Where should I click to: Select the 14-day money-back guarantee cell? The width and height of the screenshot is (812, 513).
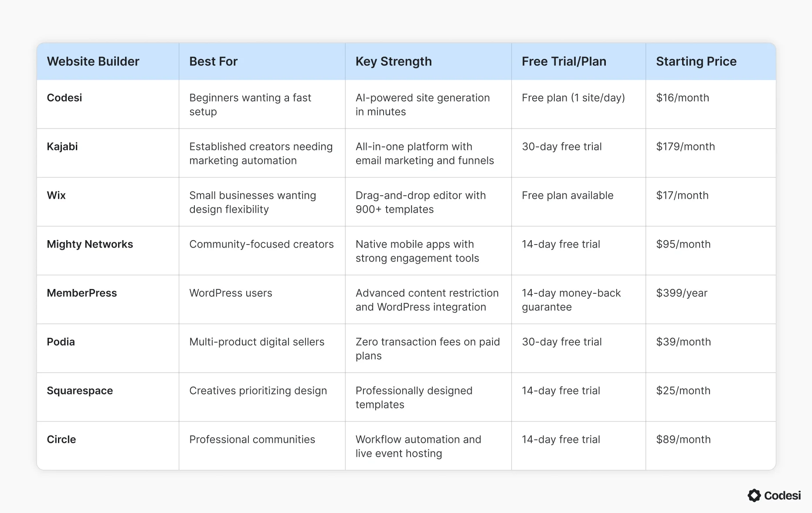coord(571,300)
